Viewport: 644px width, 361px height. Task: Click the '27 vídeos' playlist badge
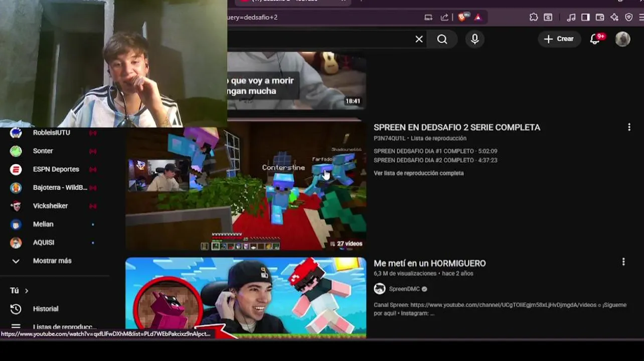click(x=347, y=244)
